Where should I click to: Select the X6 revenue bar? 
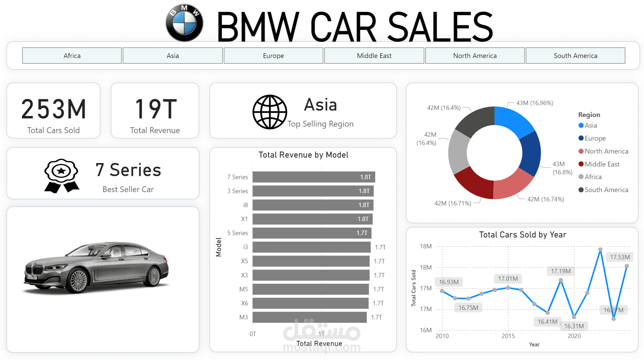310,303
